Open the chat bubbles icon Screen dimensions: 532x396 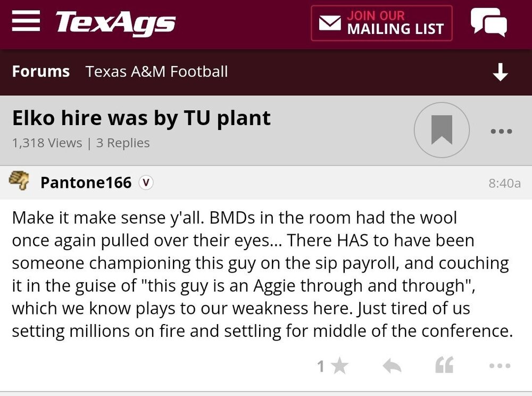pyautogui.click(x=488, y=23)
